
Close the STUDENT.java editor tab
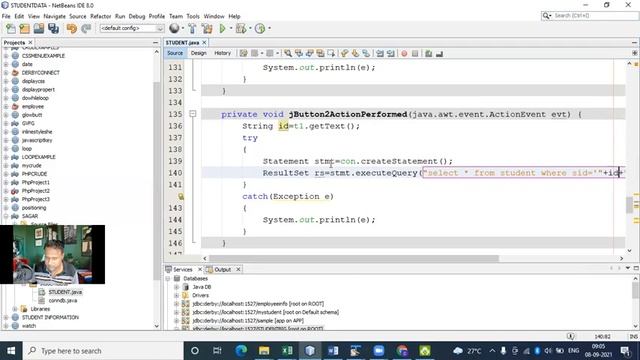click(204, 42)
